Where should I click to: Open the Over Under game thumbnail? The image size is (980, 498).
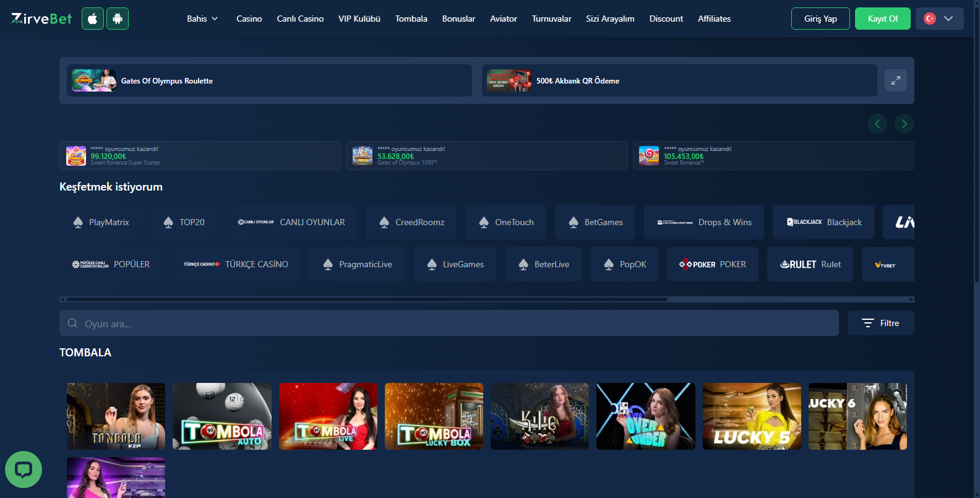[x=646, y=416]
